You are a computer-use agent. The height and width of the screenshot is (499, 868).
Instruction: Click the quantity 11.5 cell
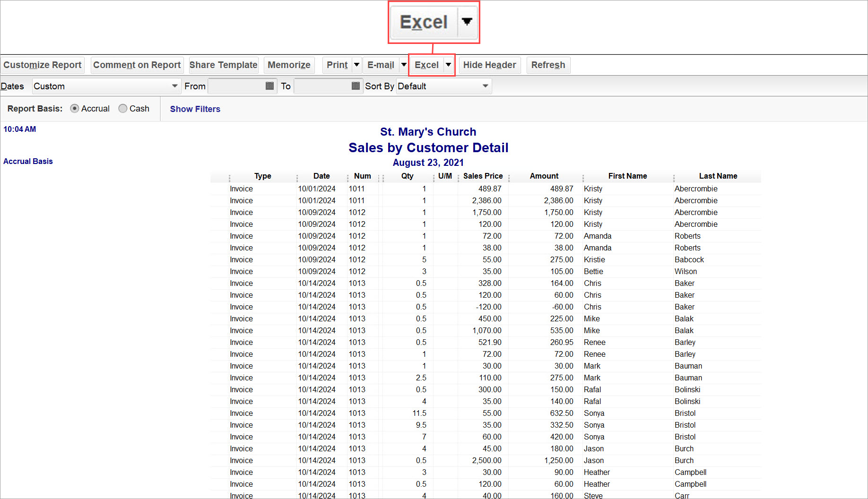pyautogui.click(x=419, y=413)
